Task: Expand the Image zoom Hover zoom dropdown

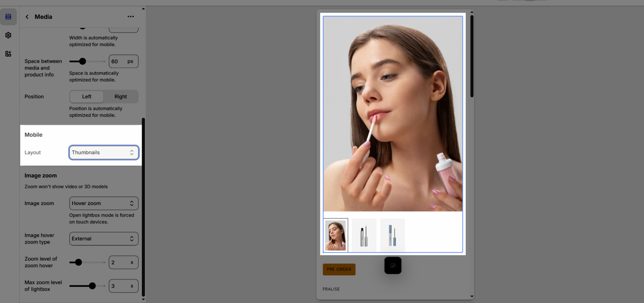Action: click(103, 204)
